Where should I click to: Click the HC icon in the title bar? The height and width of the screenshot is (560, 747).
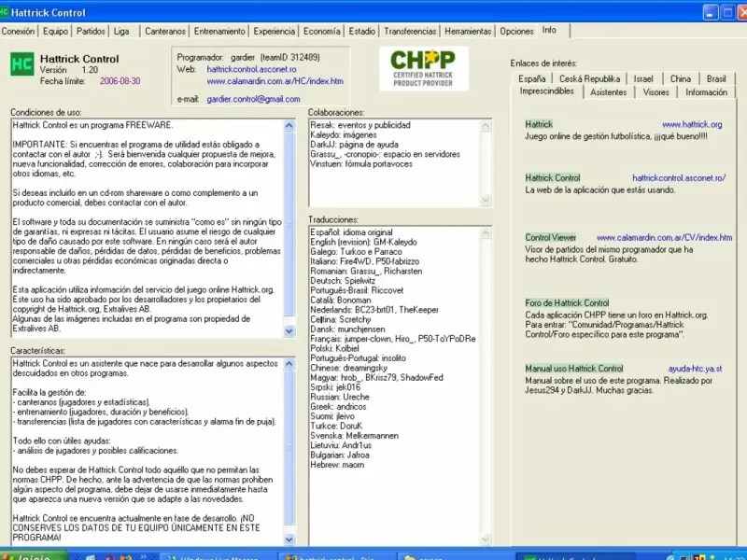(x=4, y=12)
